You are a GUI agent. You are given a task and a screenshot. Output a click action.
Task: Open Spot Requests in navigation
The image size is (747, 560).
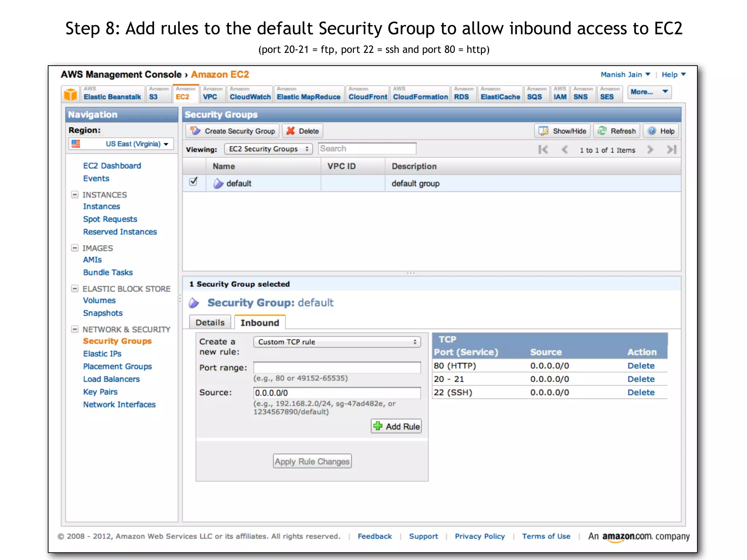110,219
